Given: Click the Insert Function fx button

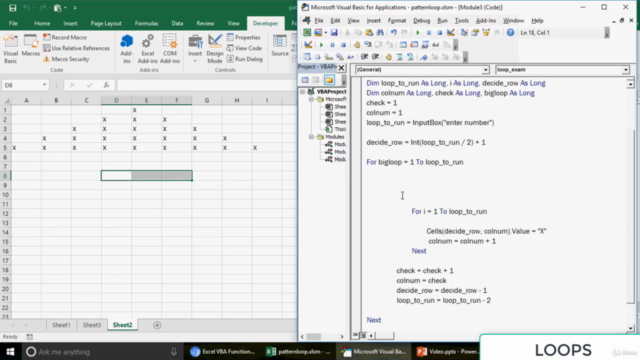Looking at the screenshot, I should click(x=106, y=85).
